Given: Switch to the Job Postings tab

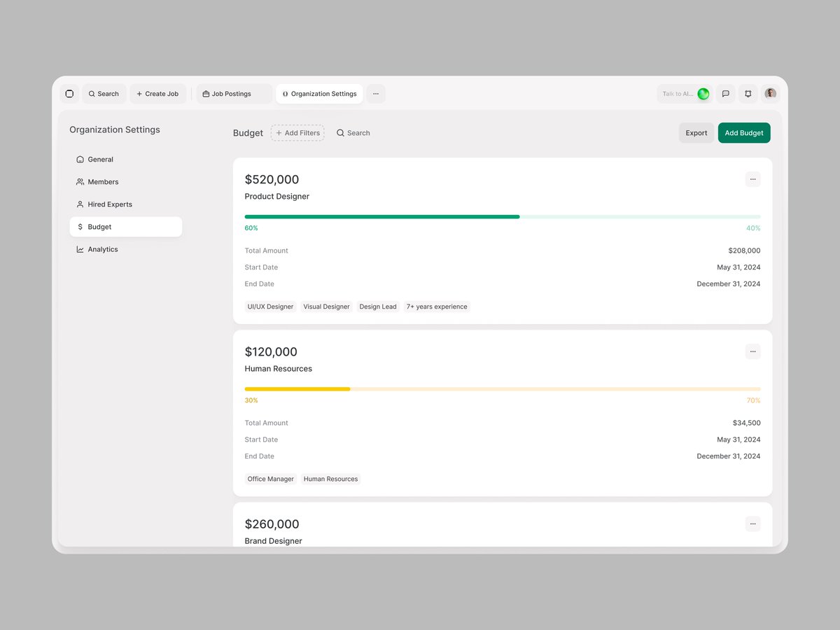Looking at the screenshot, I should click(x=234, y=94).
